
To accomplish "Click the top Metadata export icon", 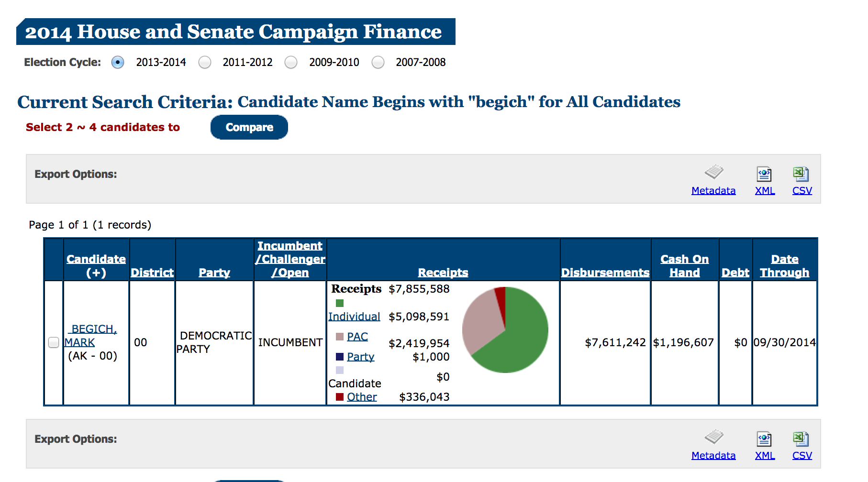I will (713, 172).
